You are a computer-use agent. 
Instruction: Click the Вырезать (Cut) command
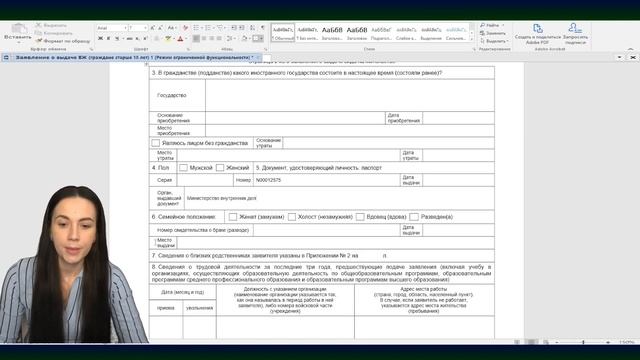[51, 25]
